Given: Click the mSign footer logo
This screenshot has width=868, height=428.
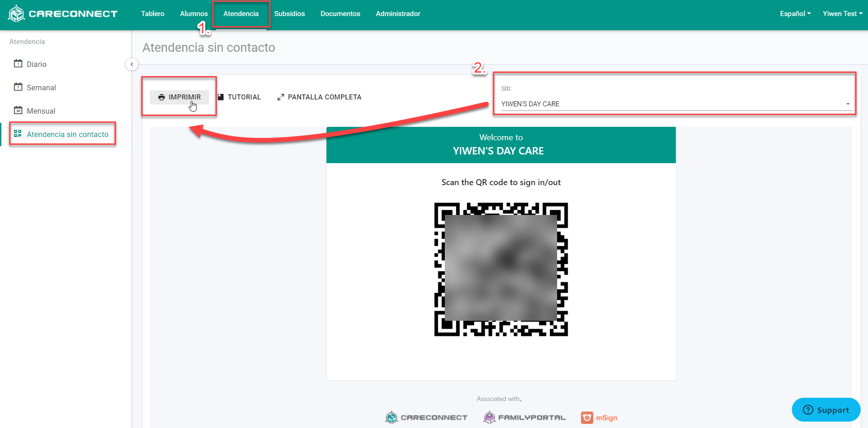Looking at the screenshot, I should tap(599, 417).
